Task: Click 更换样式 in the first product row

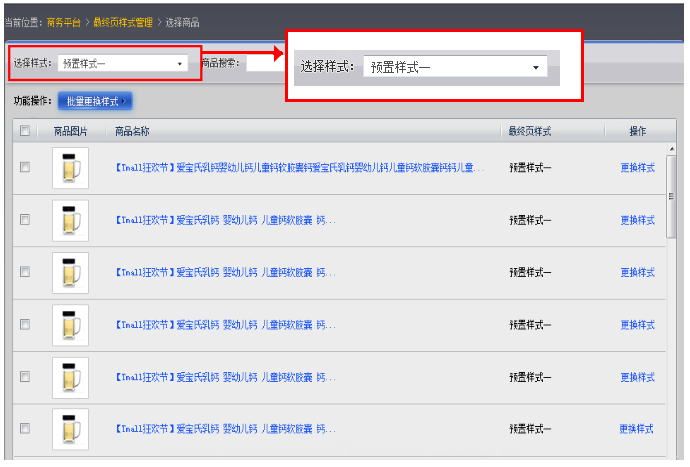Action: [x=637, y=168]
